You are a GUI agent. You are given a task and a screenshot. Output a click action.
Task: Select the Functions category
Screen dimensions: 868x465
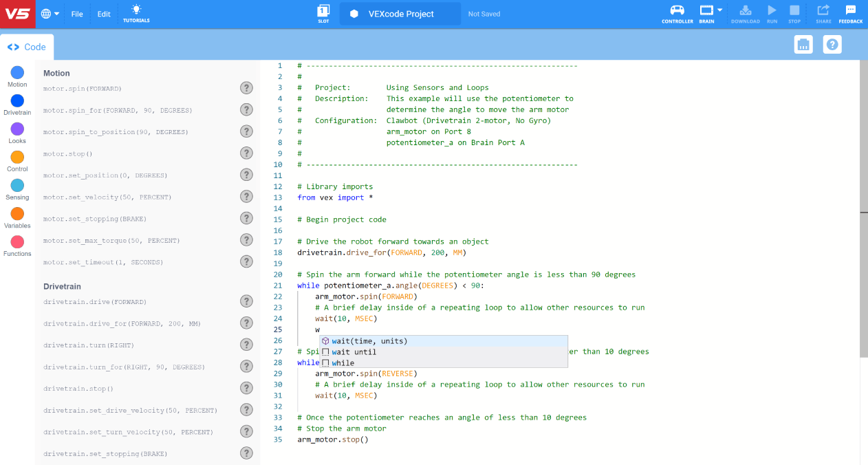pyautogui.click(x=17, y=246)
